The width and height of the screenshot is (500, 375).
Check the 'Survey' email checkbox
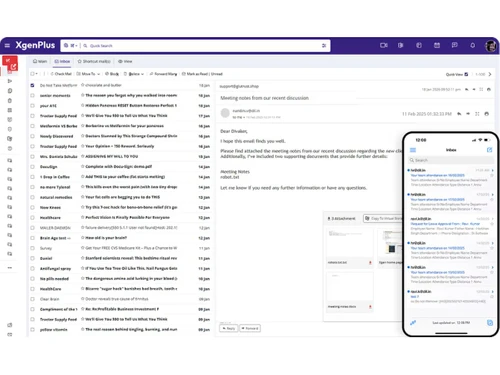click(x=32, y=248)
